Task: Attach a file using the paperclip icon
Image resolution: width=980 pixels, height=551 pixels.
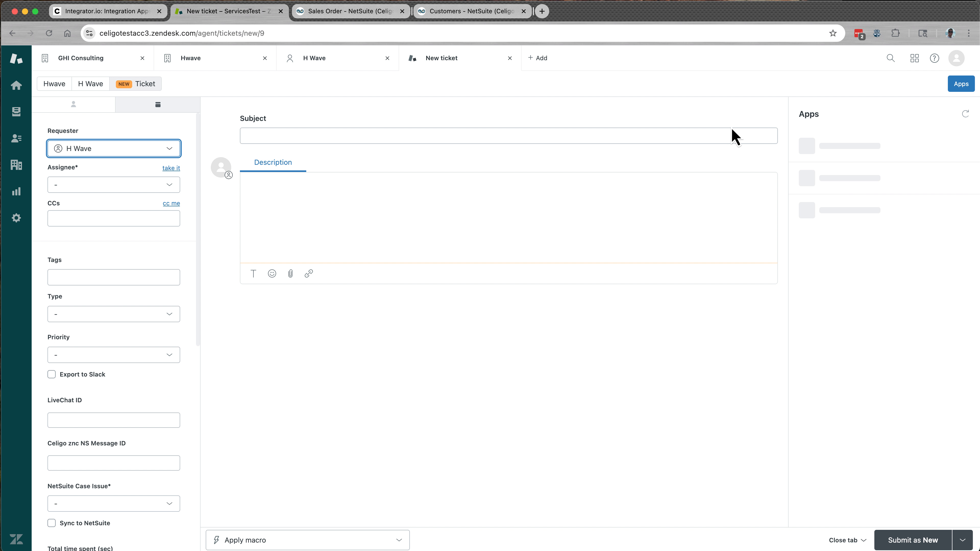Action: coord(290,273)
